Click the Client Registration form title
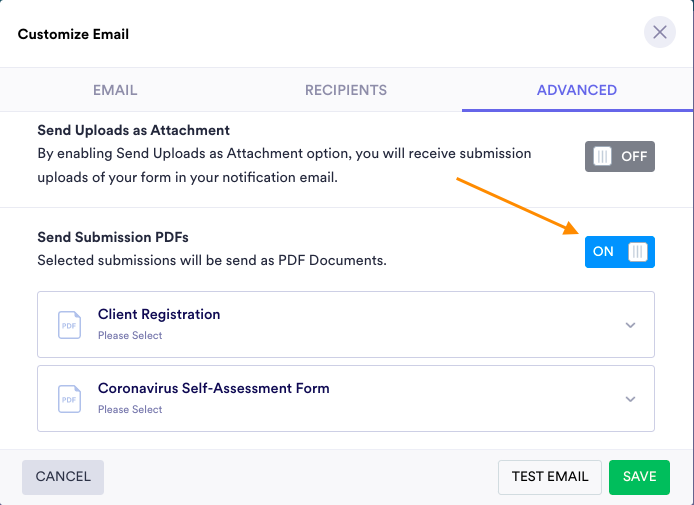This screenshot has width=694, height=505. pyautogui.click(x=159, y=314)
